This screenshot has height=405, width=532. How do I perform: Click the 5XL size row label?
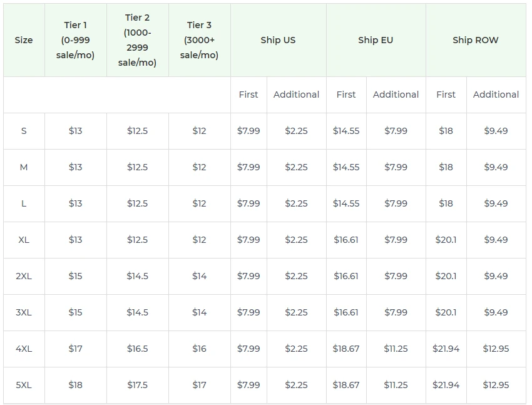[24, 385]
